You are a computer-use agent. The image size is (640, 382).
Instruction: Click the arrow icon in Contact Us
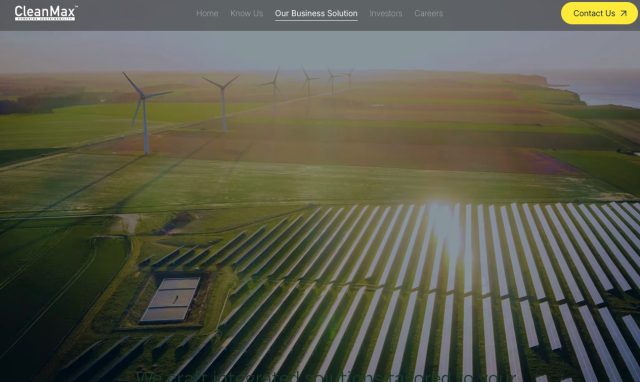(623, 13)
